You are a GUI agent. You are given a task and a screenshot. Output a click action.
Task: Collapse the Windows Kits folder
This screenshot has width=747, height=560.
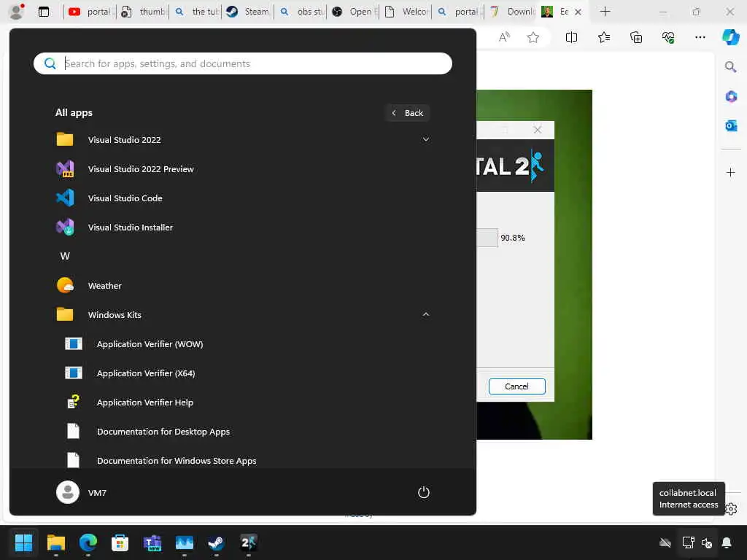point(243,315)
